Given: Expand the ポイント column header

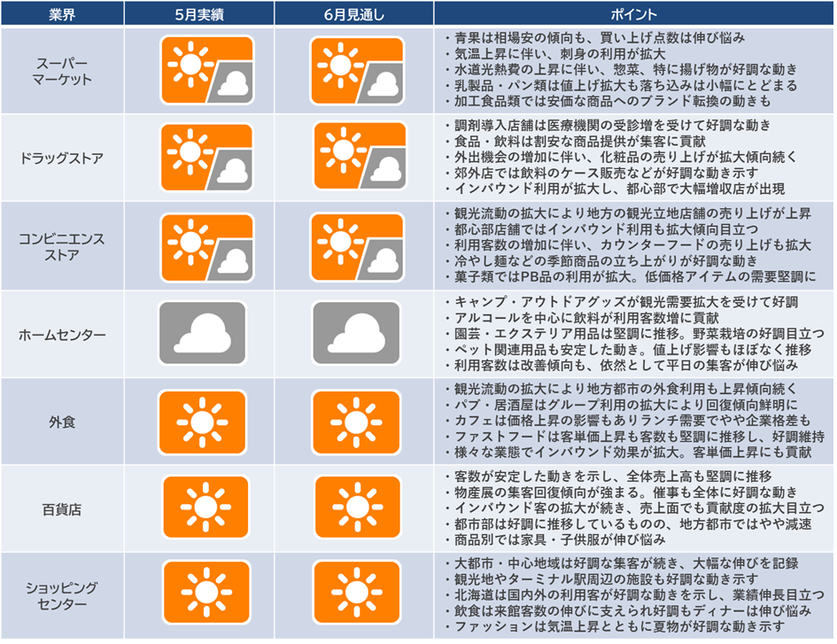Looking at the screenshot, I should tap(633, 12).
